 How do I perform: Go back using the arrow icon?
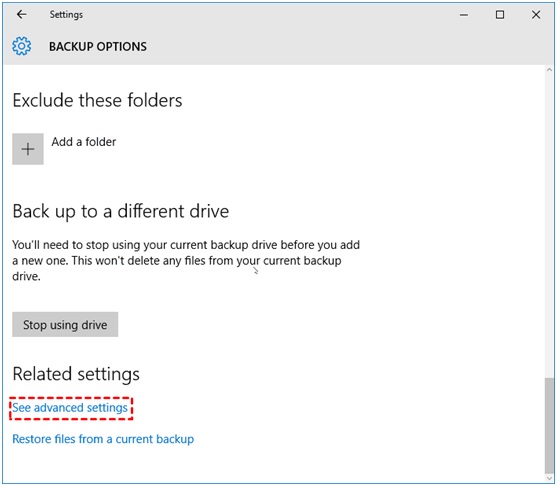pyautogui.click(x=22, y=15)
